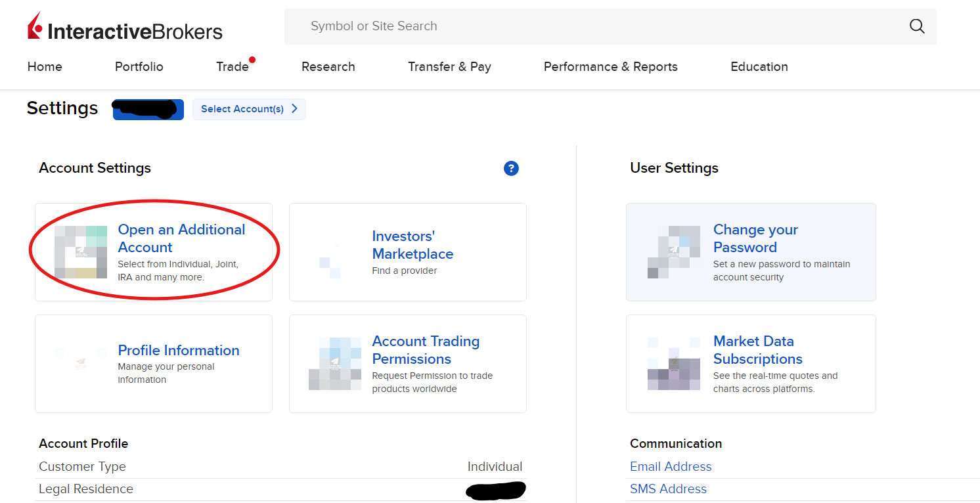Image resolution: width=980 pixels, height=503 pixels.
Task: Click the Research menu item
Action: 328,67
